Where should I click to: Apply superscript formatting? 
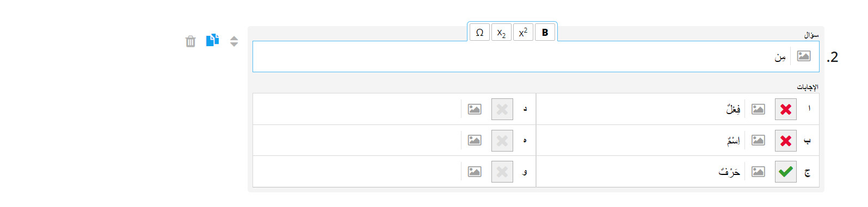pyautogui.click(x=523, y=33)
